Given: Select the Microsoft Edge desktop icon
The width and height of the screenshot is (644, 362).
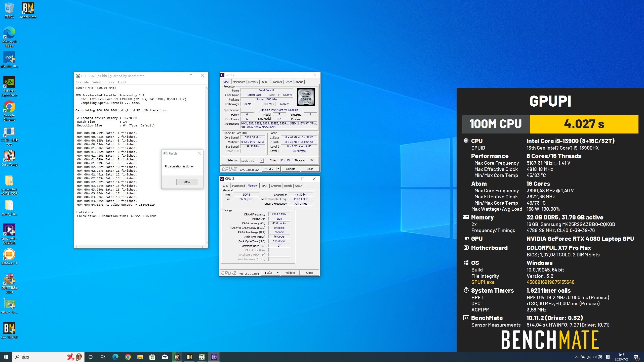Looking at the screenshot, I should click(9, 37).
